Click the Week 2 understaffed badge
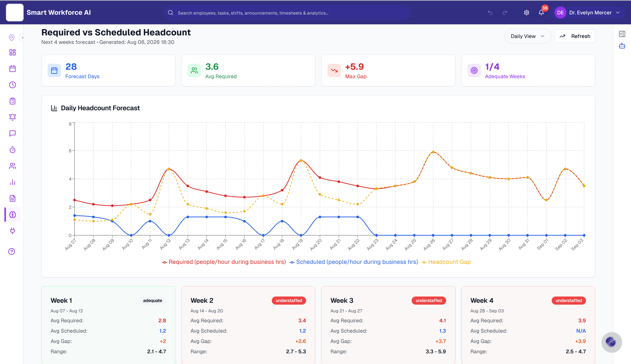The width and height of the screenshot is (631, 364). tap(289, 301)
